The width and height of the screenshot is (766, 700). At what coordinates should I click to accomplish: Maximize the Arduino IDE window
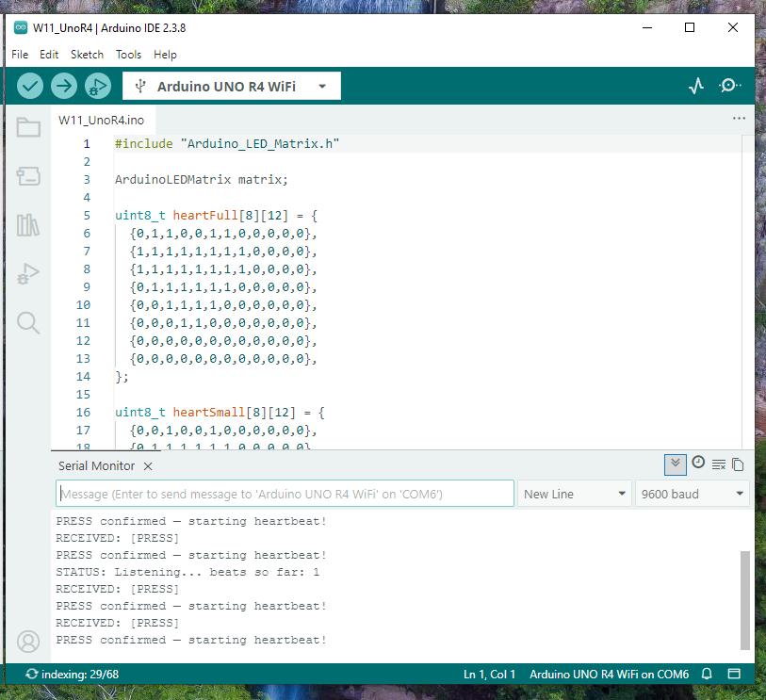(x=690, y=27)
